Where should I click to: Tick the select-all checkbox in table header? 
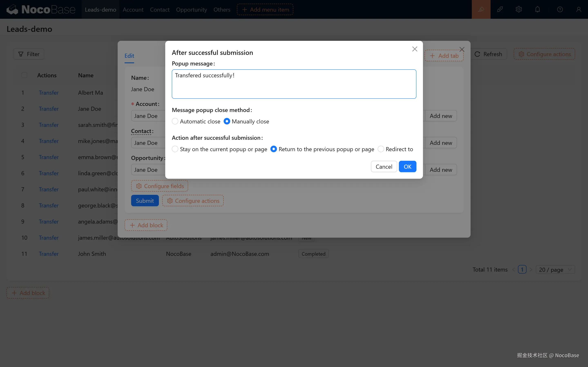point(24,75)
